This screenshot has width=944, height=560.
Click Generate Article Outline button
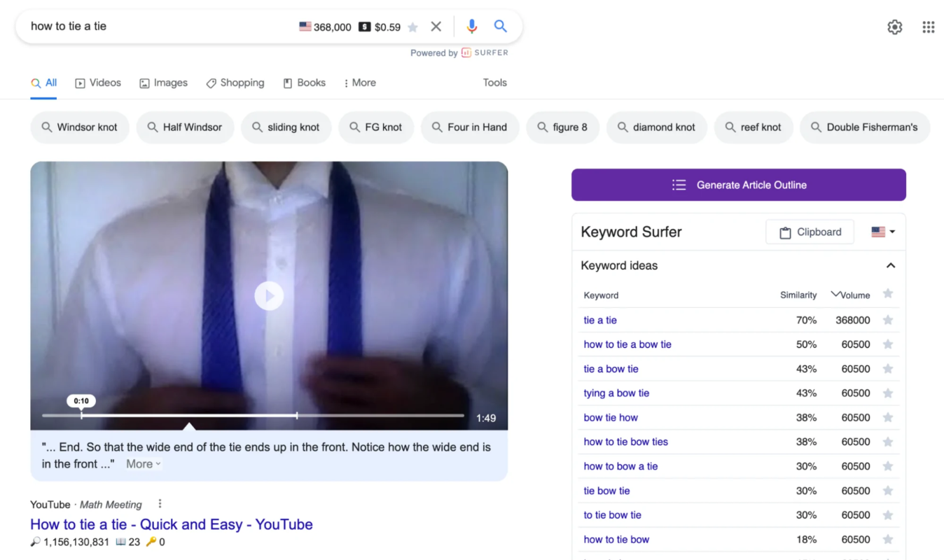pyautogui.click(x=739, y=185)
